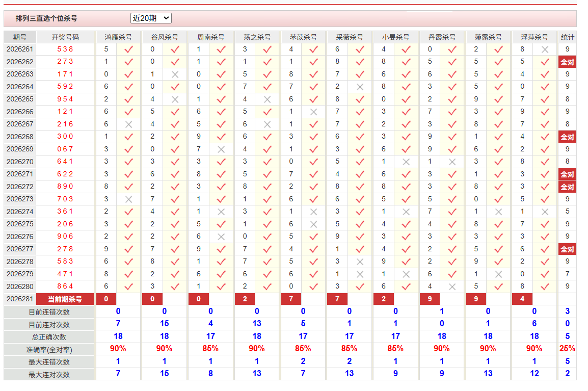Click the X mark for 荡之杀号 in row 2026265
The width and height of the screenshot is (588, 391).
tap(268, 99)
